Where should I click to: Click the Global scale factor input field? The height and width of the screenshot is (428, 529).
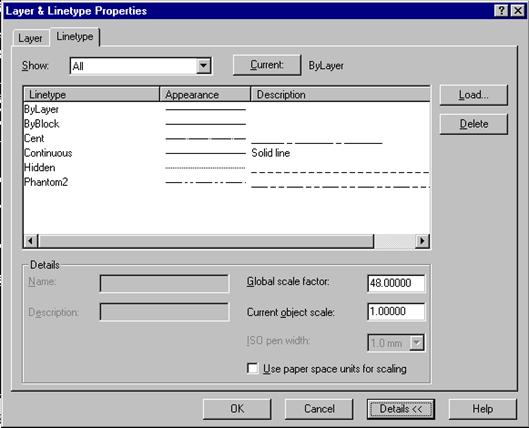pos(396,283)
